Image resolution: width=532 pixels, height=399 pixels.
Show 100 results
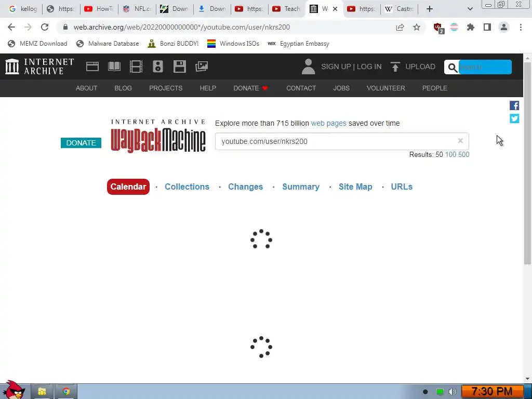(x=450, y=155)
